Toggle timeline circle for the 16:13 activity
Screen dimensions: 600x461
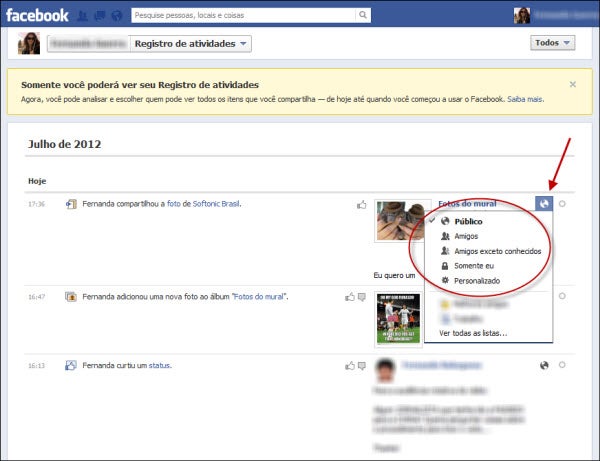(563, 366)
